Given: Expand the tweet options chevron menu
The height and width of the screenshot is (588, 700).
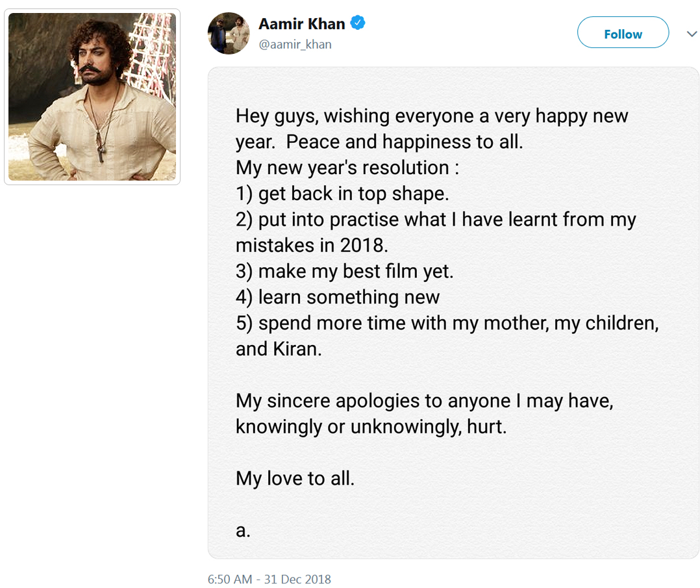Looking at the screenshot, I should point(692,34).
